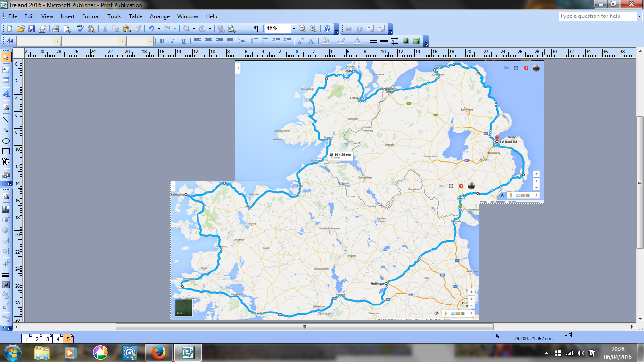Toggle Align Left paragraph
Image resolution: width=644 pixels, height=362 pixels.
click(198, 41)
